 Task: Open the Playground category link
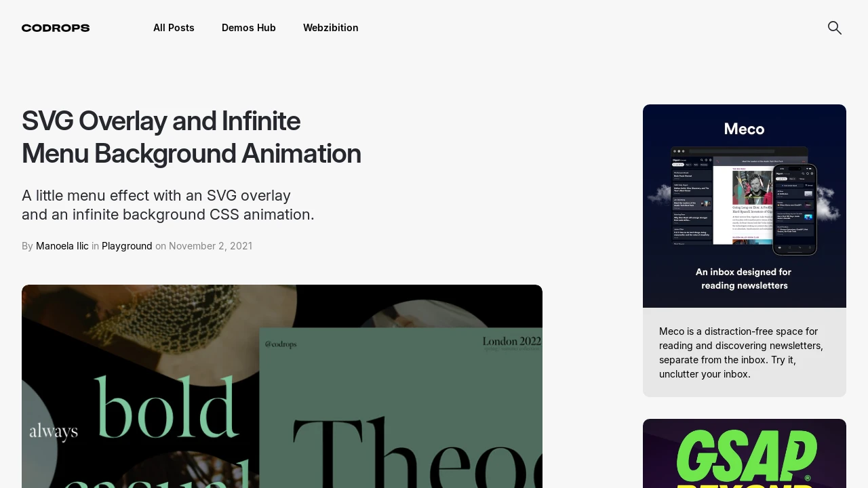pos(127,246)
